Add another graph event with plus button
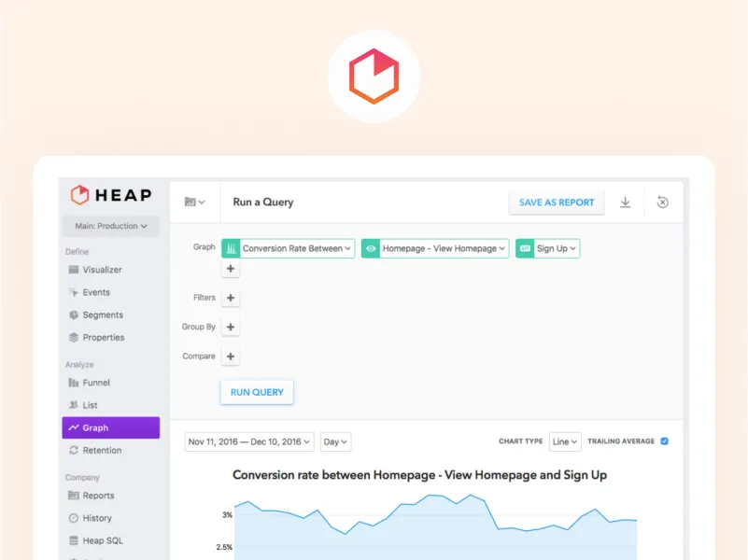 point(231,269)
